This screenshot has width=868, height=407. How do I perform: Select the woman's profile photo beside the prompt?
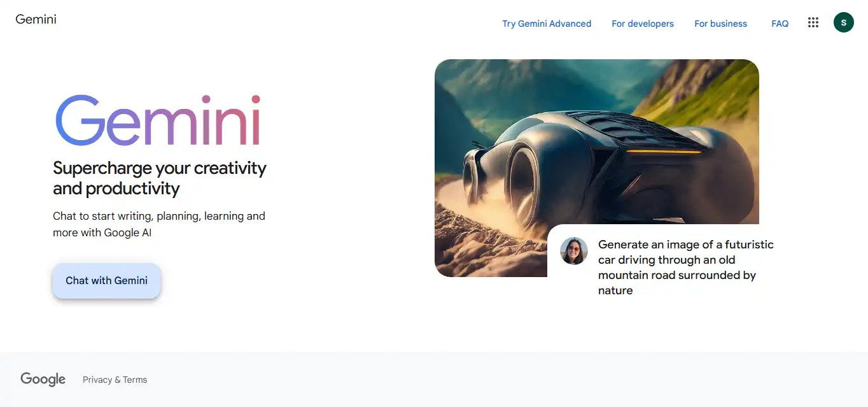(573, 251)
